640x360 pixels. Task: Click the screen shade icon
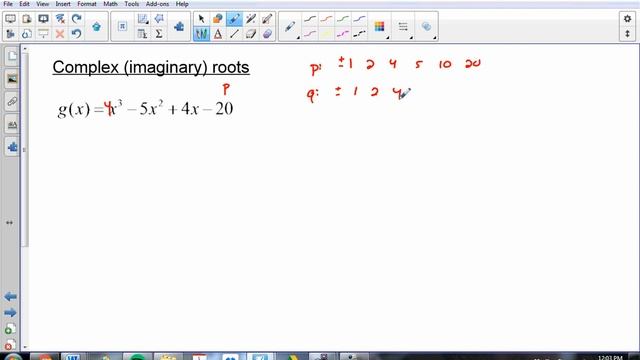(x=43, y=34)
